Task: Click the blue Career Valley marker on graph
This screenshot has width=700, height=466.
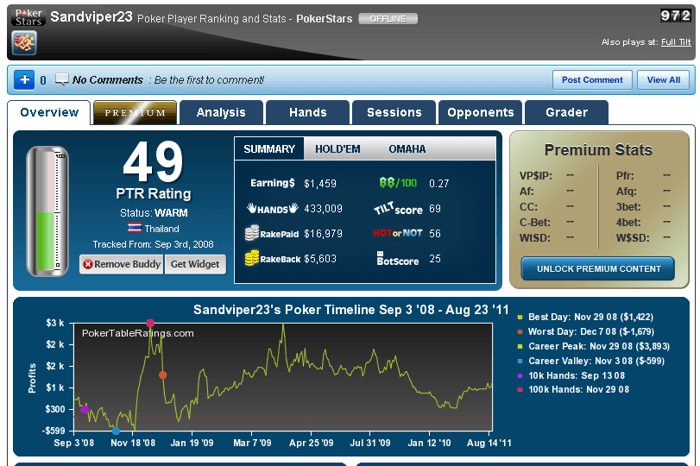Action: pyautogui.click(x=116, y=431)
